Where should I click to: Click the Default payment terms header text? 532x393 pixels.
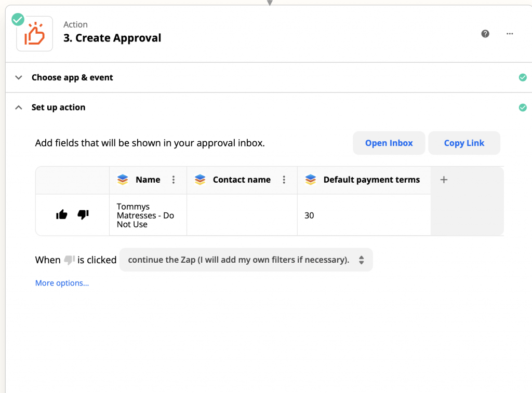click(371, 180)
